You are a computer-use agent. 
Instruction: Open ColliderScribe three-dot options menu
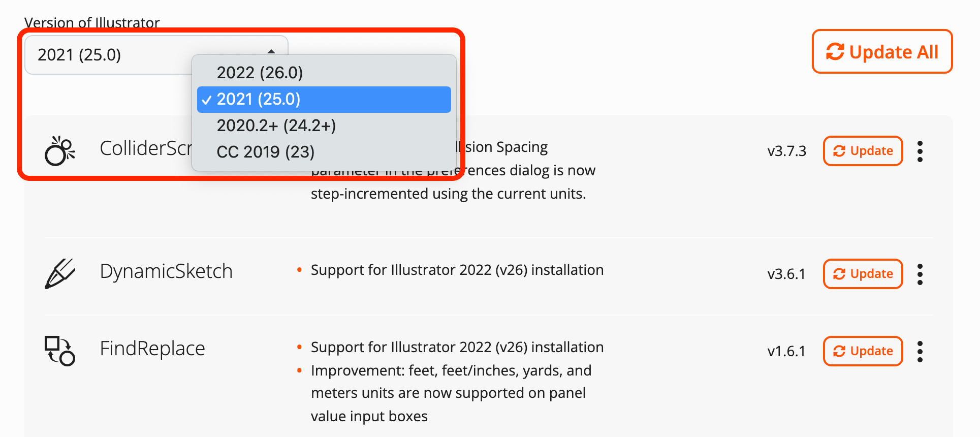(x=920, y=151)
